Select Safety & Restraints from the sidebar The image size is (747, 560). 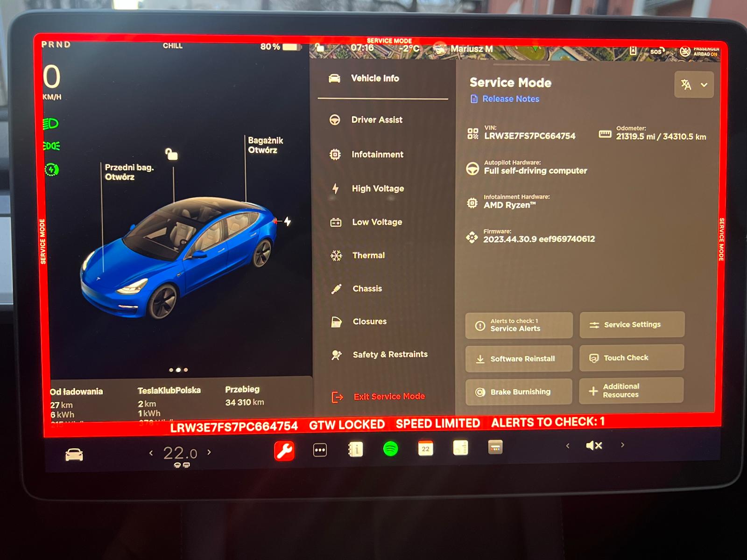tap(390, 354)
